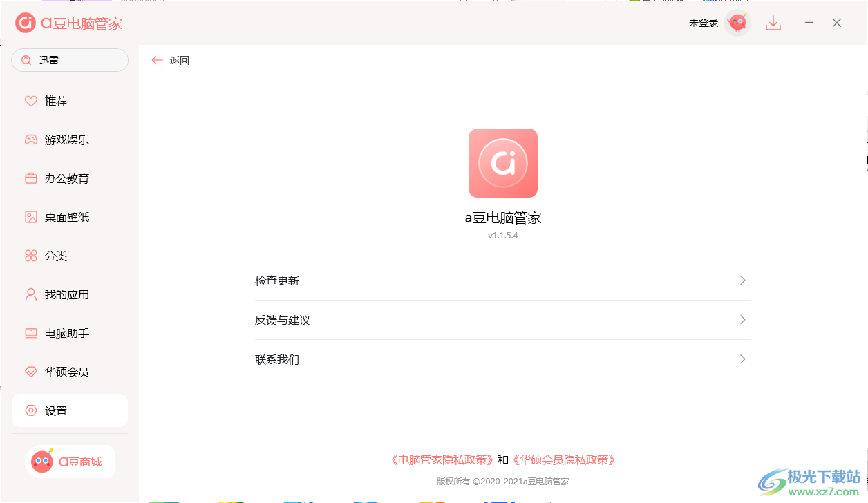
Task: Open the 分类 category list
Action: [55, 256]
